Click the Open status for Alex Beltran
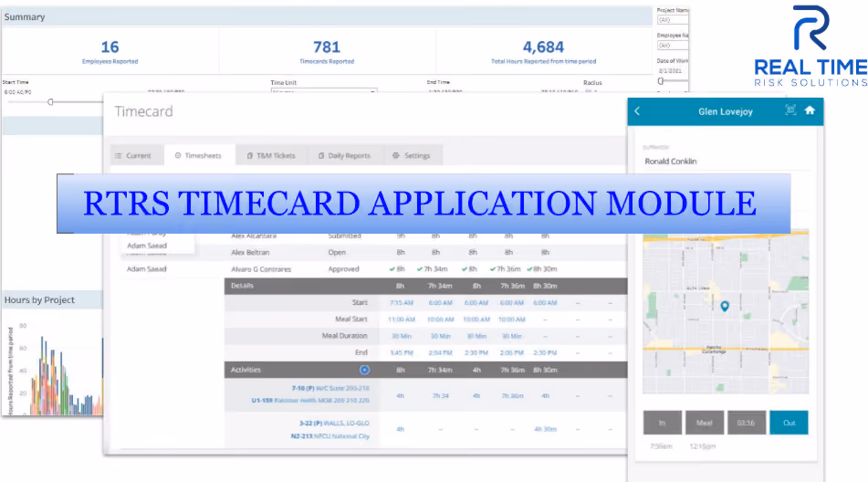The width and height of the screenshot is (868, 482). click(x=337, y=252)
